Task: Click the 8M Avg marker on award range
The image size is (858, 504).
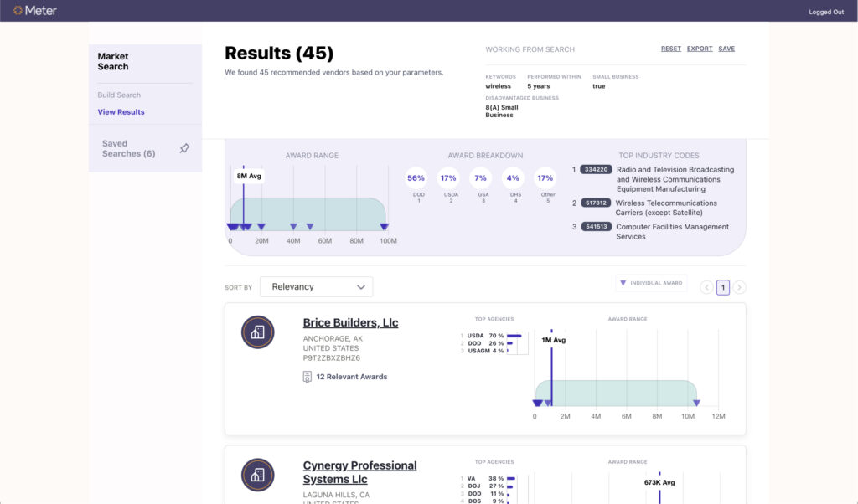Action: [249, 177]
